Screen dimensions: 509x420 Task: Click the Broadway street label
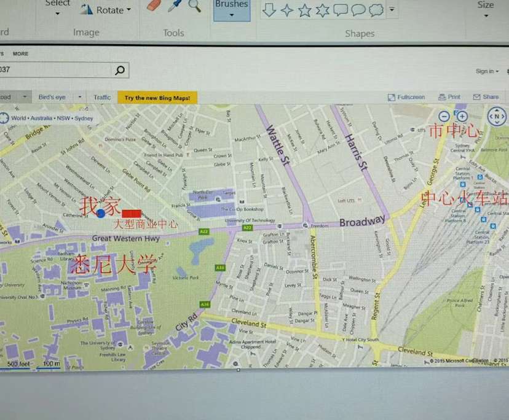362,221
